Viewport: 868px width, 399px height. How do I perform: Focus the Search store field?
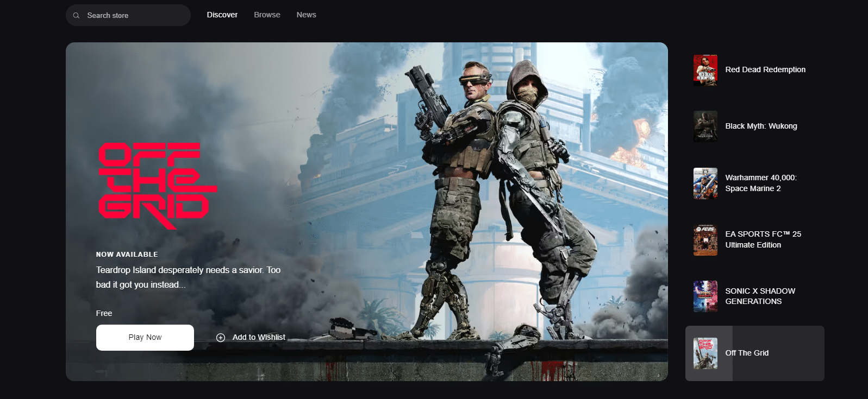pyautogui.click(x=128, y=15)
